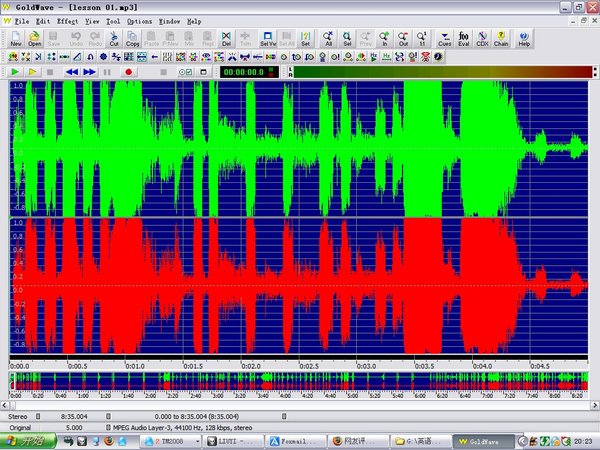Open the CDX CD reader icon
Image resolution: width=600 pixels, height=450 pixels.
482,39
